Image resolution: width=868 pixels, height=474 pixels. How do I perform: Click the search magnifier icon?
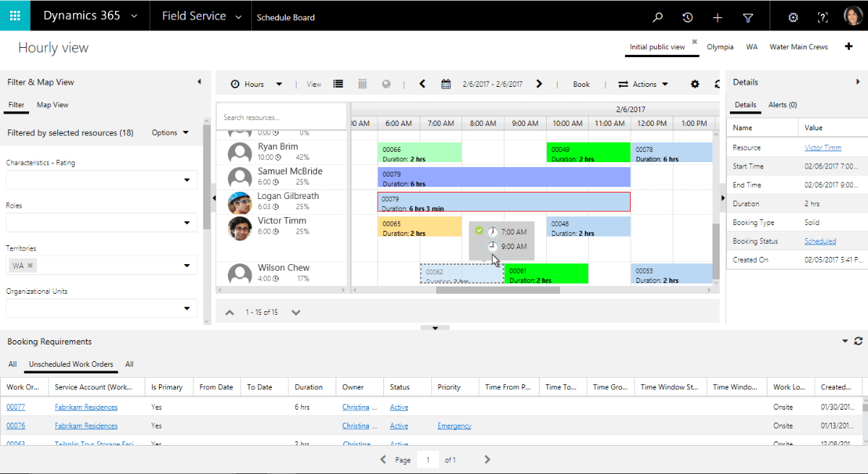tap(658, 17)
